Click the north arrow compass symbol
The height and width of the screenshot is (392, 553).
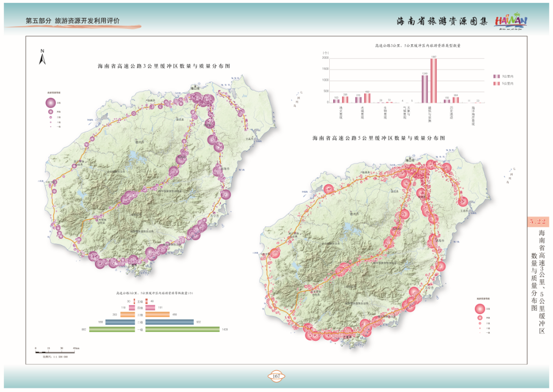pyautogui.click(x=43, y=58)
